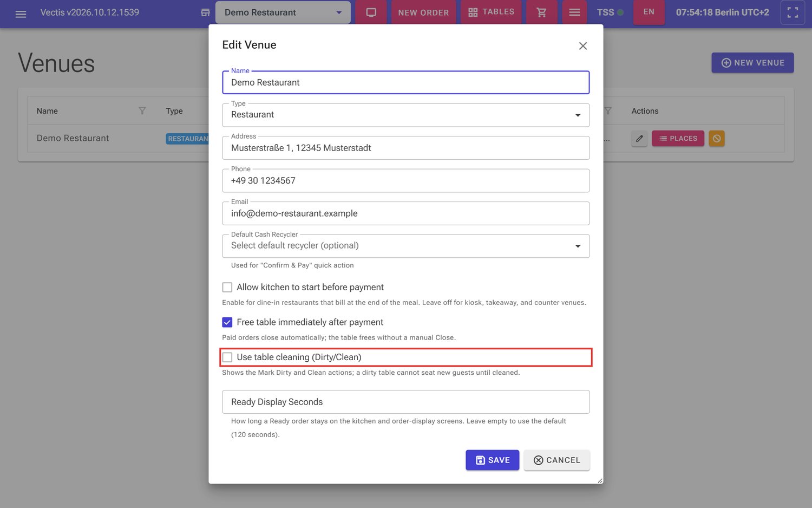Screen dimensions: 812x508
Task: Deactivate Demo Restaurant with orange block icon
Action: pos(717,139)
